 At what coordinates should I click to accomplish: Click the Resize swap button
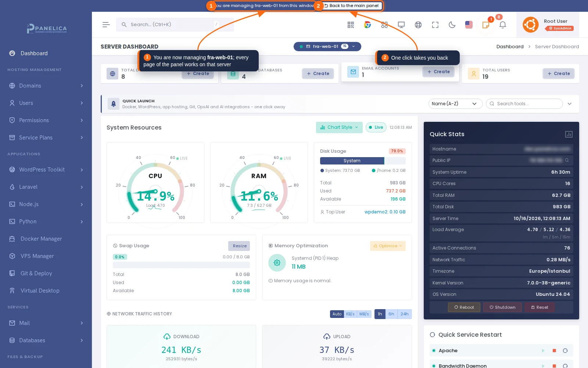[239, 246]
